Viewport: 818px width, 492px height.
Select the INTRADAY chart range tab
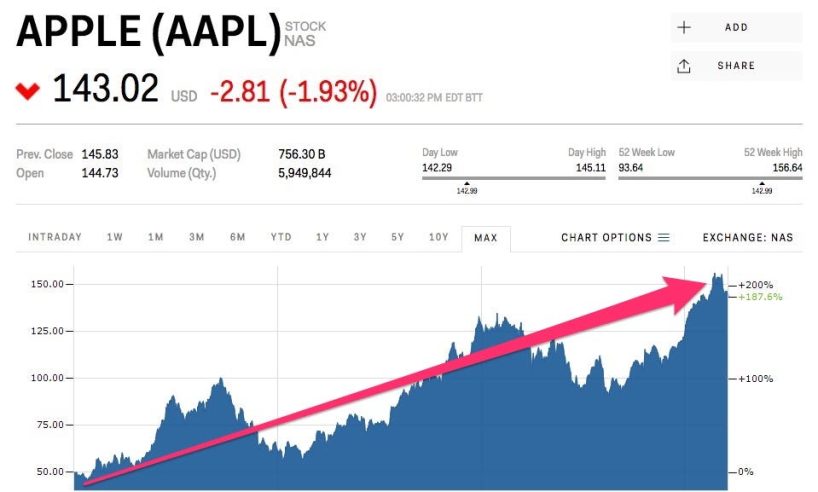tap(54, 238)
